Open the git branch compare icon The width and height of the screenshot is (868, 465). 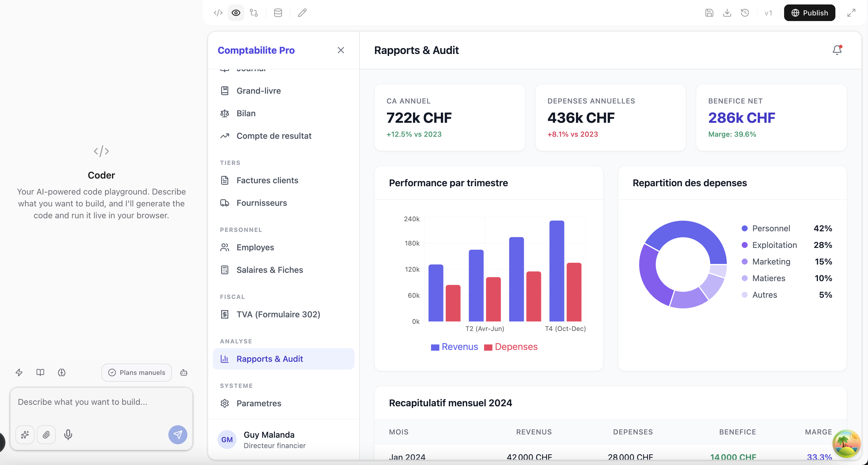pyautogui.click(x=254, y=13)
